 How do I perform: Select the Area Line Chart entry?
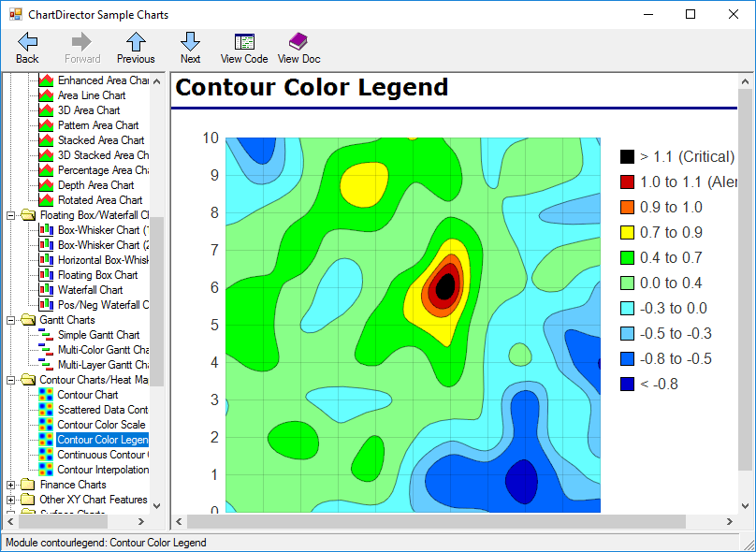tap(92, 95)
